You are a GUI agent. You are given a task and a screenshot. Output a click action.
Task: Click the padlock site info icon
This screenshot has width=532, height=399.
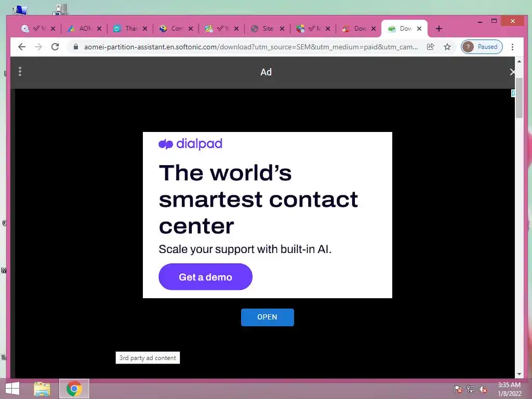(76, 47)
